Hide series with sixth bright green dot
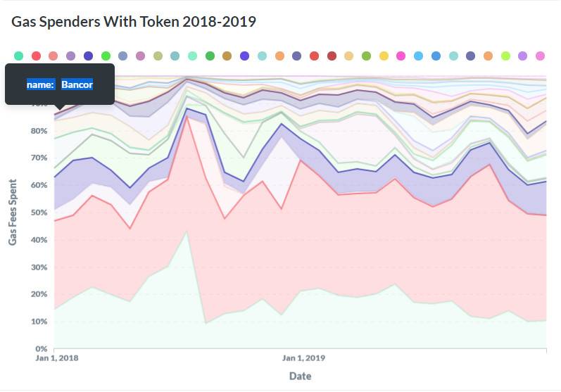Screen dimensions: 561x392 pos(106,56)
